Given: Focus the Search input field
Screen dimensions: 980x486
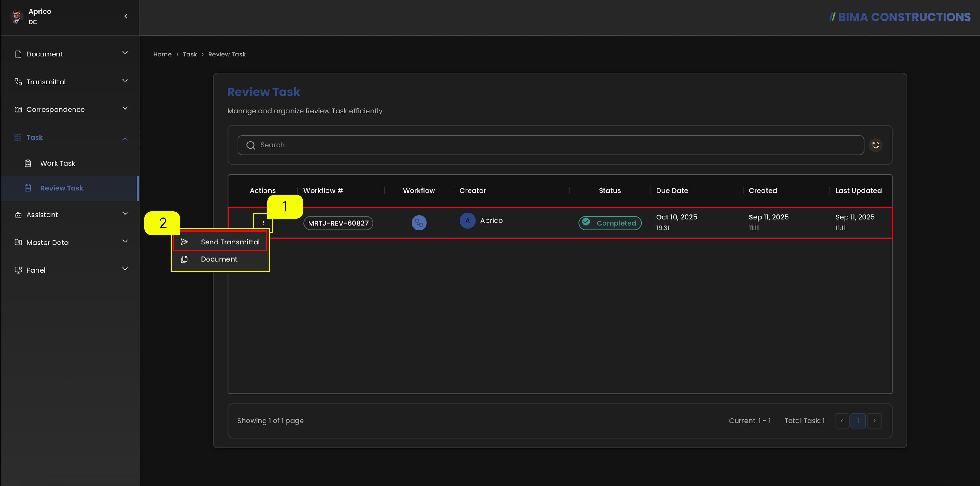Looking at the screenshot, I should click(551, 145).
